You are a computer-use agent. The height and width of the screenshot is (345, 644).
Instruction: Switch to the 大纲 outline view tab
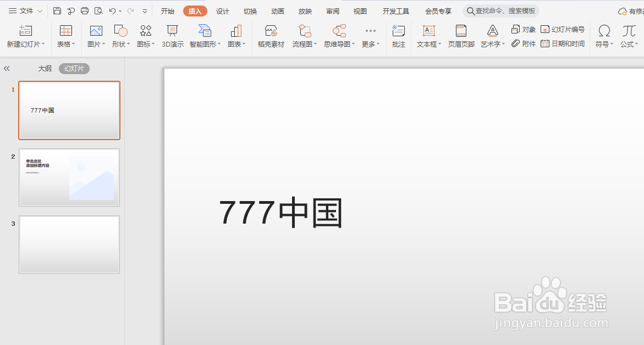(45, 68)
